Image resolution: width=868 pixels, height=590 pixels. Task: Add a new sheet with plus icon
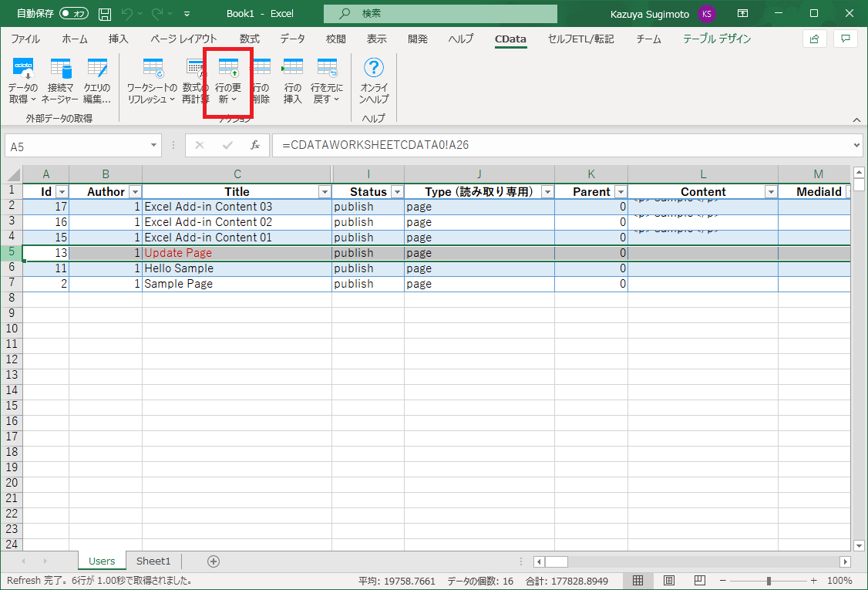coord(213,561)
